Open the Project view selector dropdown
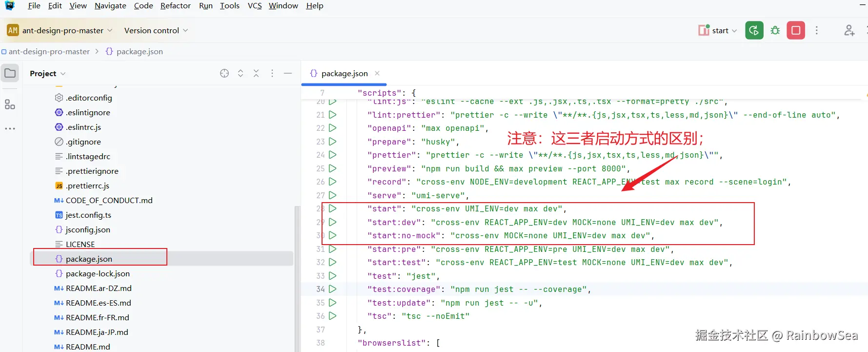868x352 pixels. [47, 73]
